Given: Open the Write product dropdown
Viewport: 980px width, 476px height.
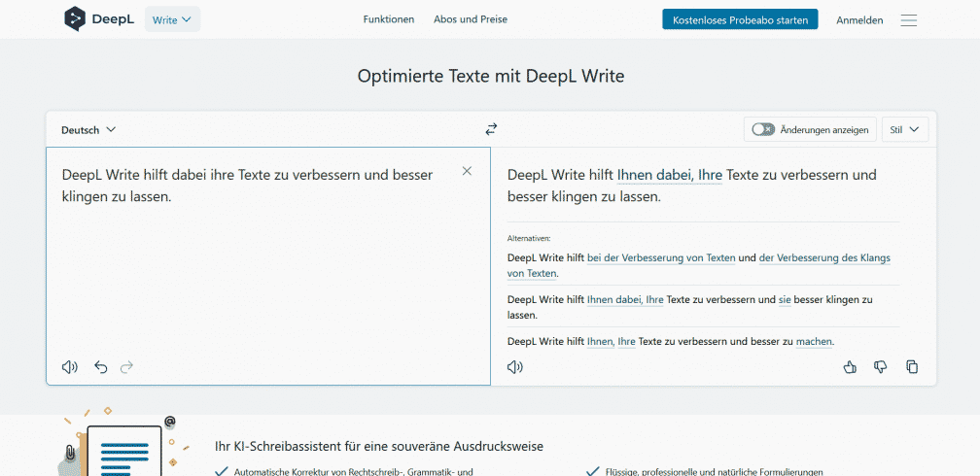Looking at the screenshot, I should click(x=172, y=19).
